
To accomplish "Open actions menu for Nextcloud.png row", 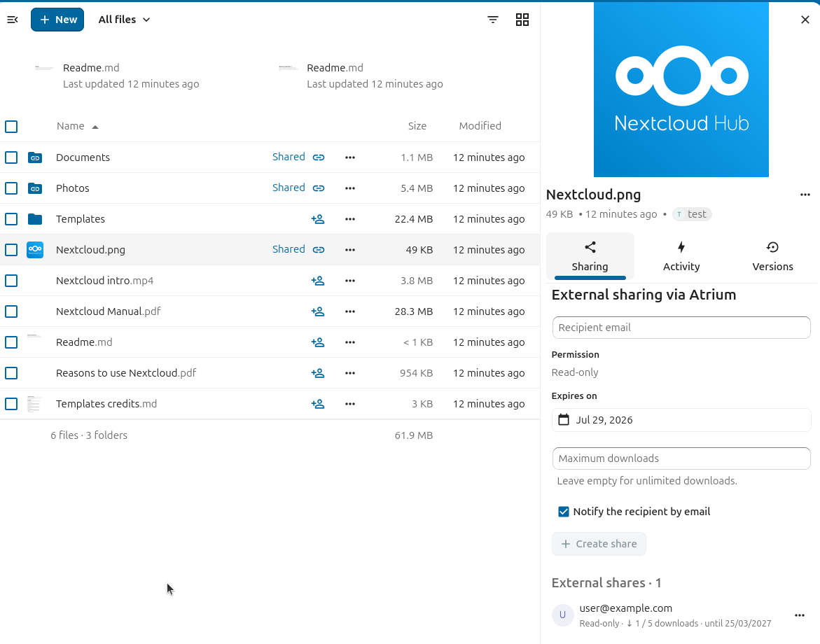I will (x=350, y=250).
